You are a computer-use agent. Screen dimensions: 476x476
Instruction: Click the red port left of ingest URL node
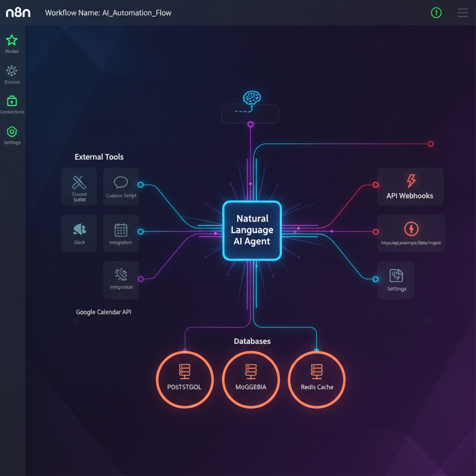376,232
